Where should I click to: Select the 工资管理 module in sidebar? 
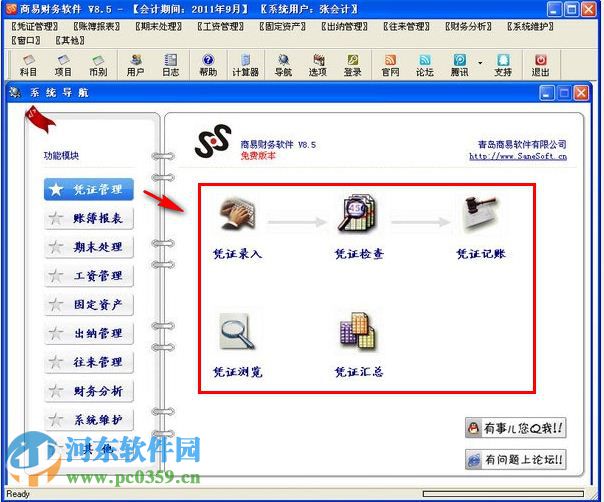coord(89,276)
